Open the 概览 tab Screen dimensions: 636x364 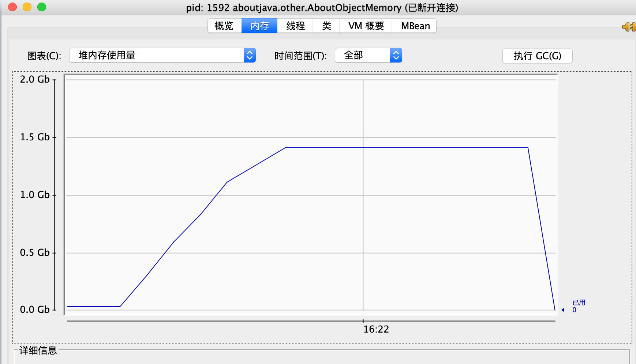pos(224,26)
